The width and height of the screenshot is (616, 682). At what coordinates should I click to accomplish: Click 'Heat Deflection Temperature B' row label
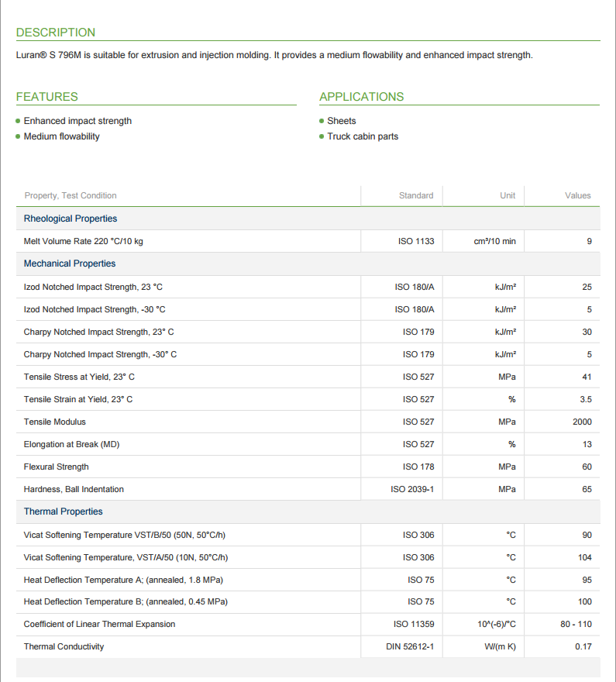click(126, 602)
